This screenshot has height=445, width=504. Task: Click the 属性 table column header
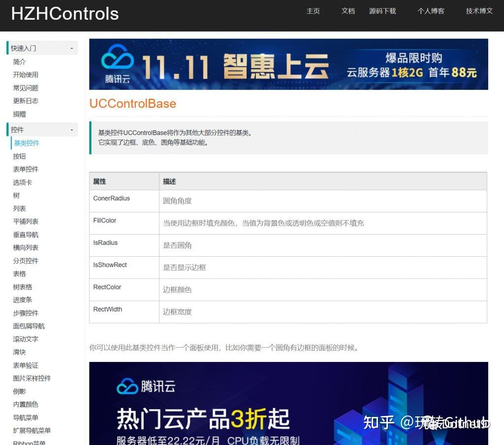point(124,181)
